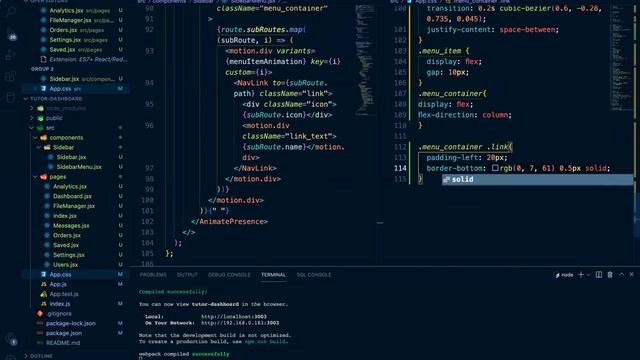The height and width of the screenshot is (360, 640).
Task: Close the bottom terminal panel
Action: point(631,275)
